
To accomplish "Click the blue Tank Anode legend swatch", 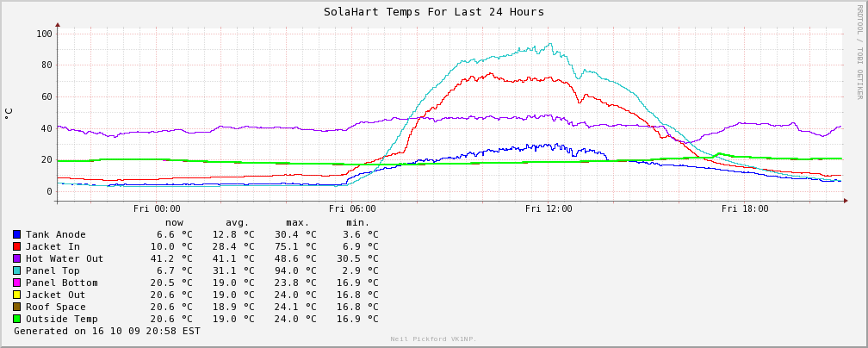I will [x=17, y=234].
